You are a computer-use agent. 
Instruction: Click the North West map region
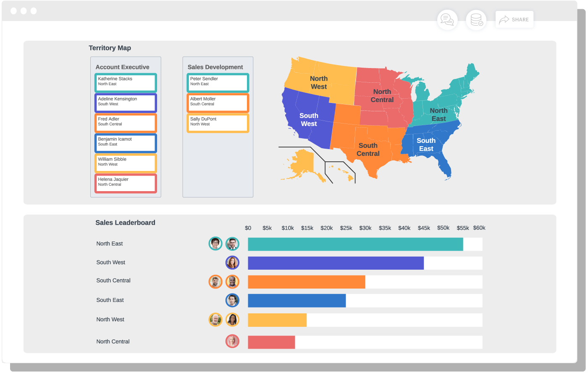(319, 82)
